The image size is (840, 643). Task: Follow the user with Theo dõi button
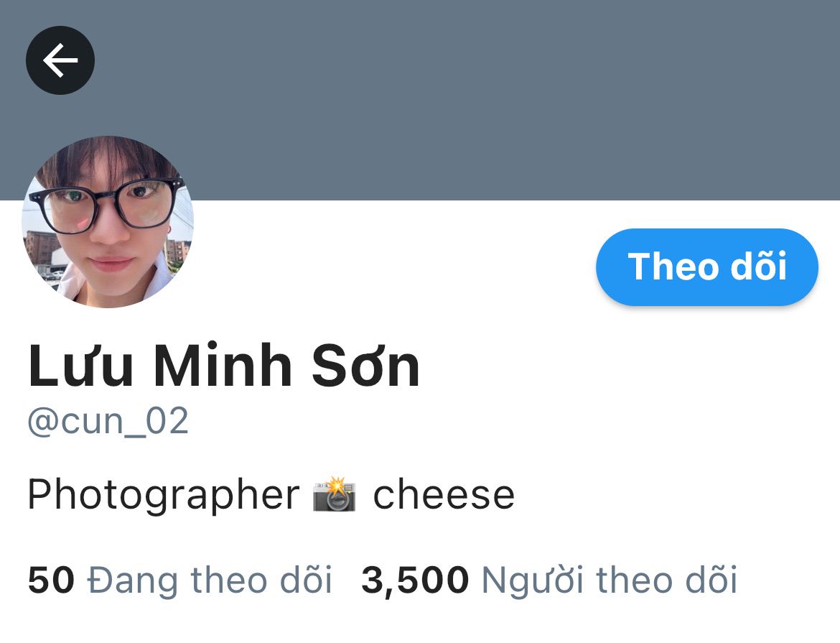pyautogui.click(x=707, y=267)
